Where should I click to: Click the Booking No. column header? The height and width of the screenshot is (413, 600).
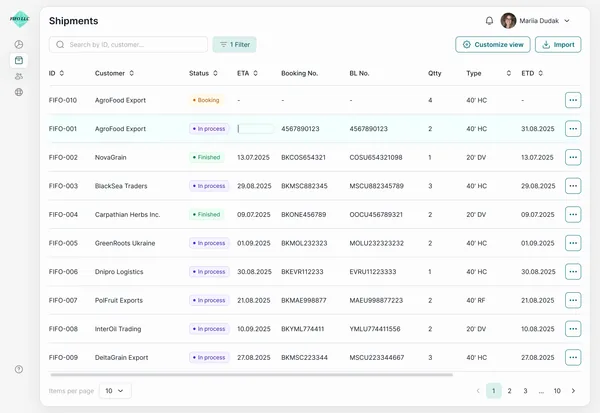300,73
